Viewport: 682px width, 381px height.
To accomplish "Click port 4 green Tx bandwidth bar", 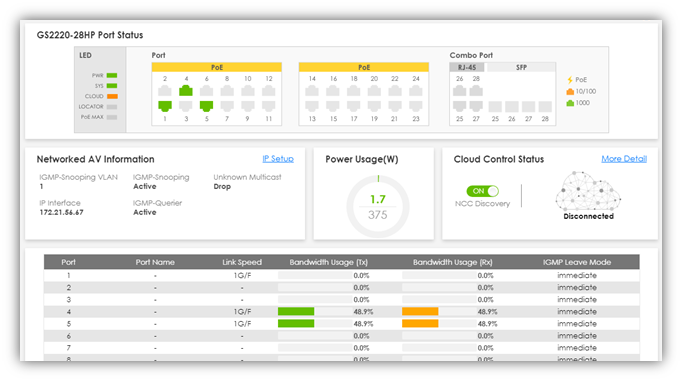I will pos(296,311).
